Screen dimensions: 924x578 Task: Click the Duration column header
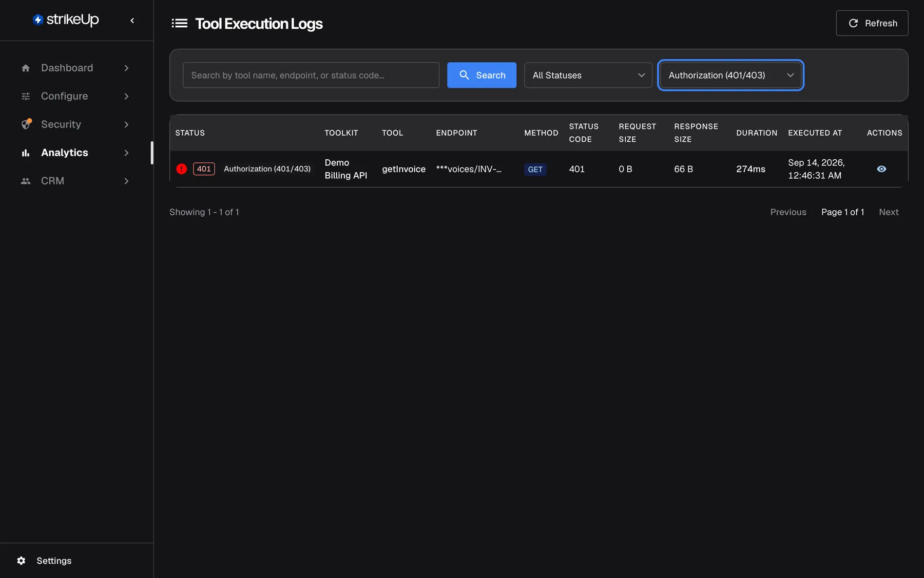pos(757,133)
